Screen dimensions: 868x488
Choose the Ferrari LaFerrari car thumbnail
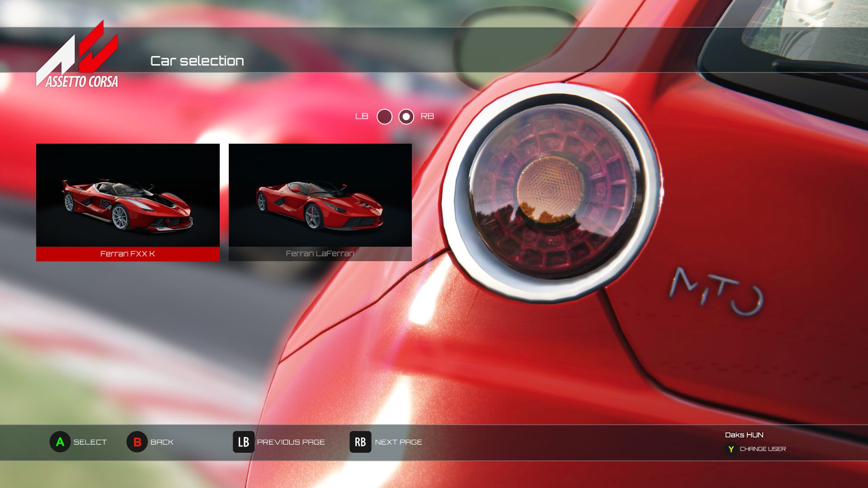click(x=320, y=195)
